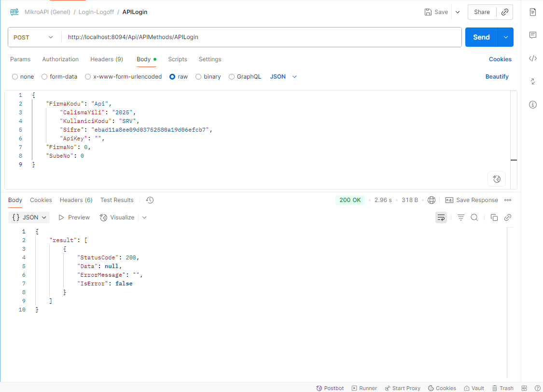Click the Share button
The height and width of the screenshot is (392, 543).
(x=482, y=12)
